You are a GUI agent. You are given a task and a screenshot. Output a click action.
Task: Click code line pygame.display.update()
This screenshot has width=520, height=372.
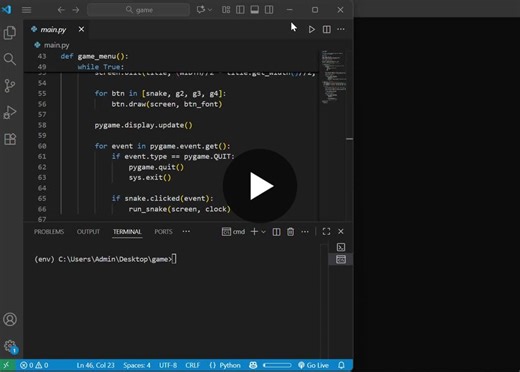coord(143,125)
